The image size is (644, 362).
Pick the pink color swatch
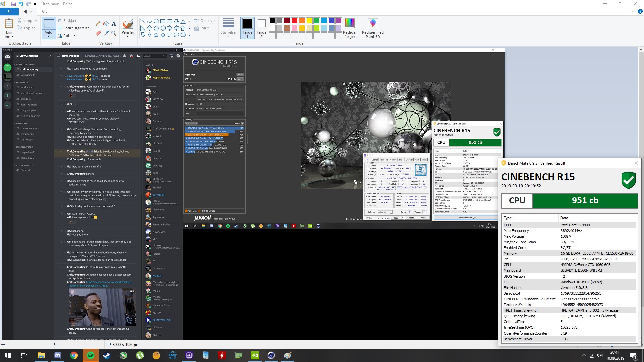click(x=294, y=28)
